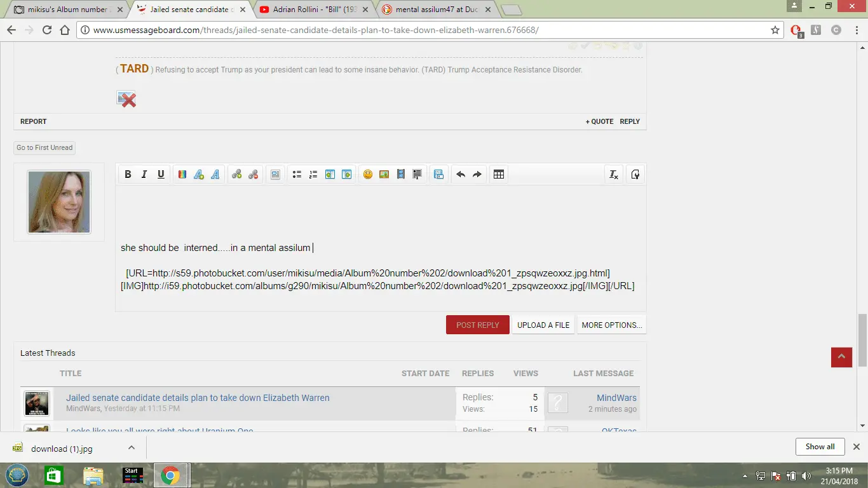Click the broken signature image
The image size is (868, 488).
(x=126, y=98)
